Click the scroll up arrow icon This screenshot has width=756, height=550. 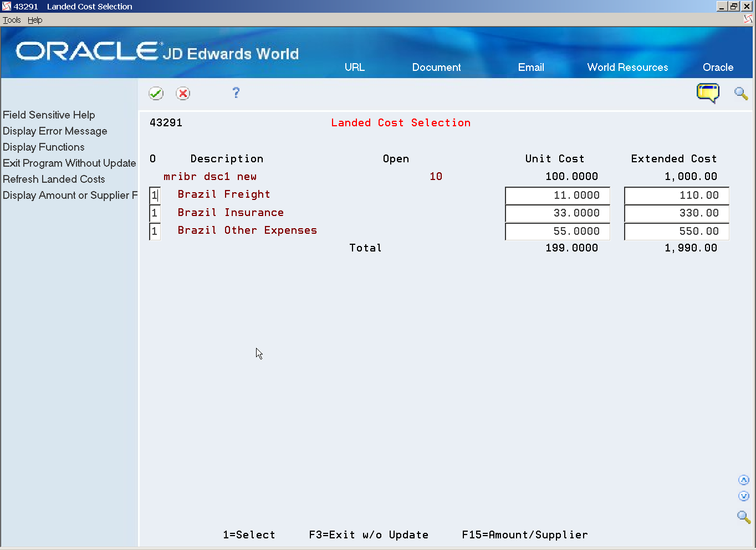click(744, 480)
